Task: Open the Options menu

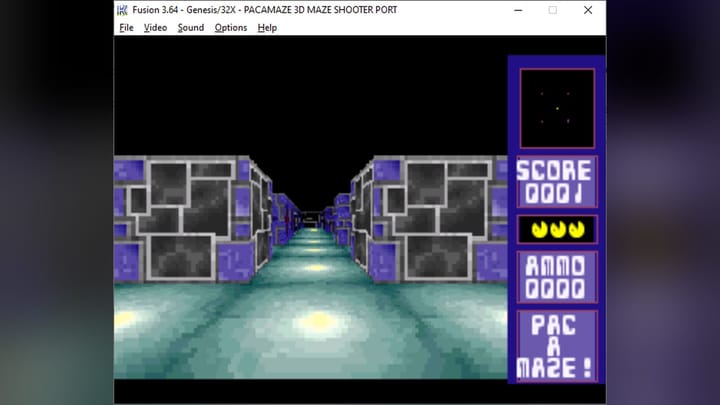Action: (231, 28)
